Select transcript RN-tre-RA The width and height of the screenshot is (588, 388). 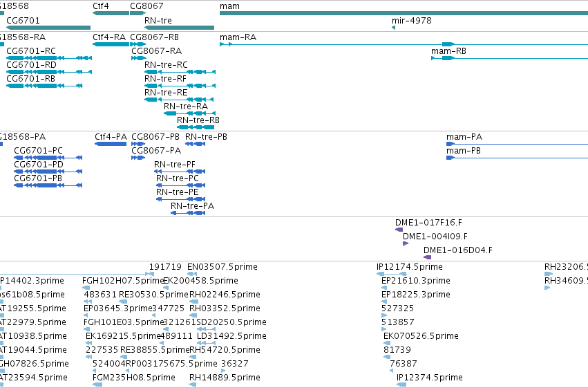pos(186,107)
